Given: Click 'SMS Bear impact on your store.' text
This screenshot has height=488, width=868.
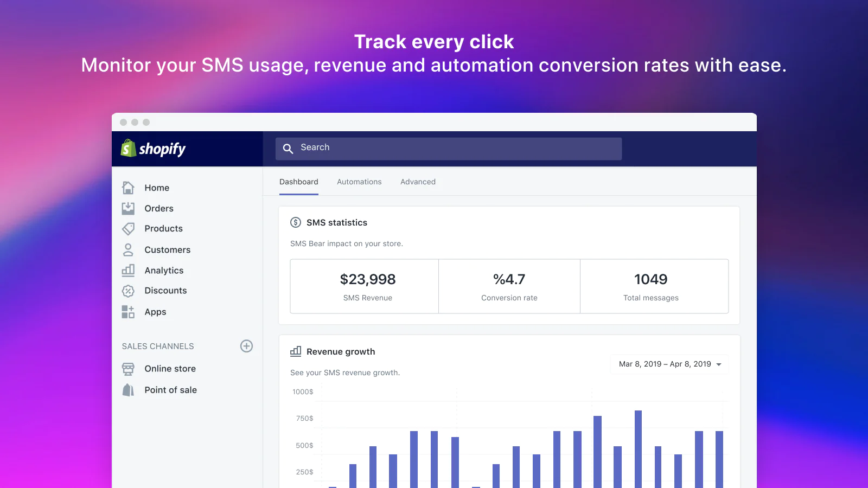Looking at the screenshot, I should 347,243.
